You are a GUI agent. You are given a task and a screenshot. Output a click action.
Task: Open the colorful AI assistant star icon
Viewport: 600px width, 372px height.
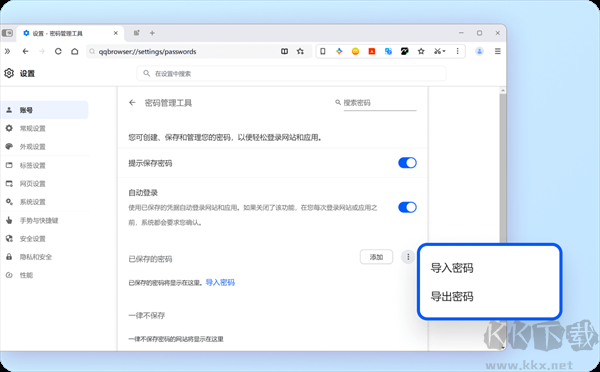coord(339,51)
